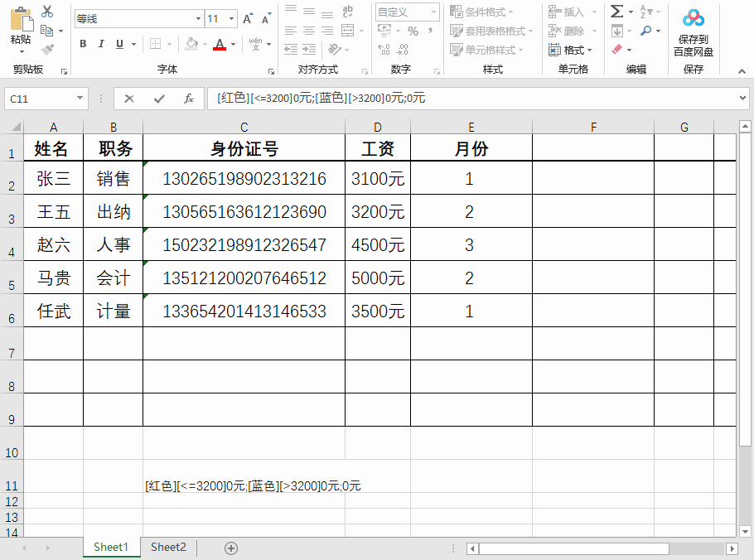754x560 pixels.
Task: Click the Find magnifier icon
Action: 646,31
